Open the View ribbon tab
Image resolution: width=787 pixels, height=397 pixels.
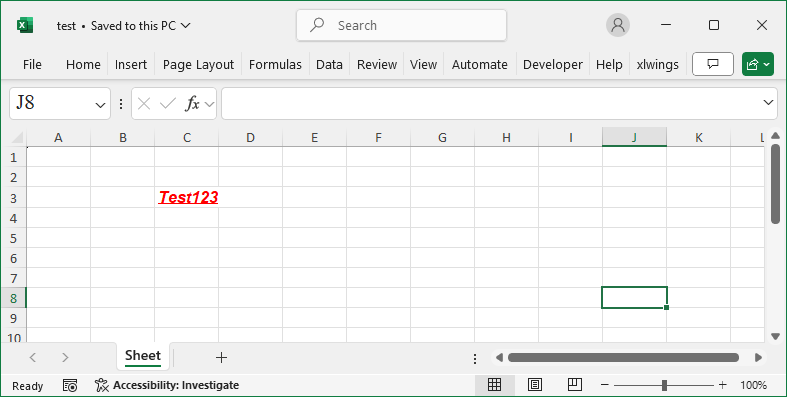[423, 65]
